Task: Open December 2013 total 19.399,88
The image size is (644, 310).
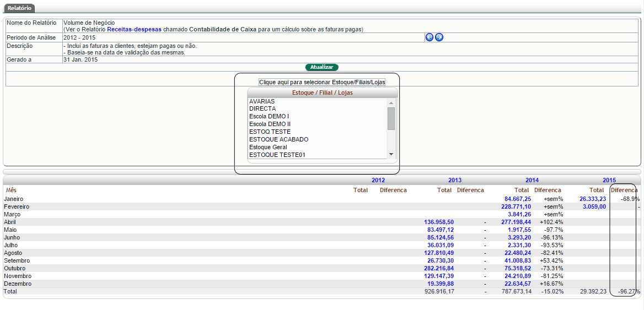Action: pos(441,284)
